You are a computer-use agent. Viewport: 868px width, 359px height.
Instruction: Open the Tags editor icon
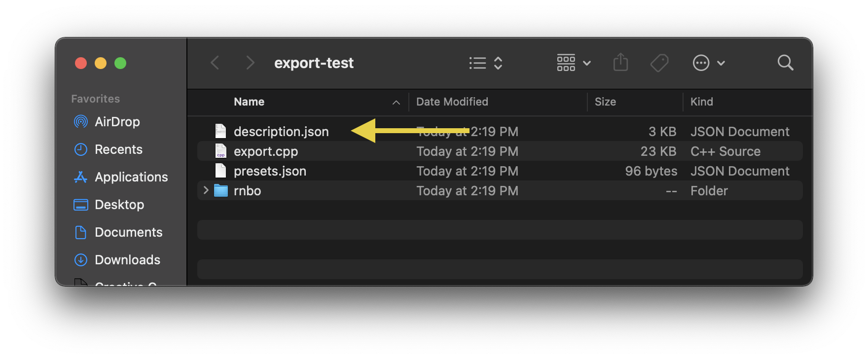coord(659,63)
